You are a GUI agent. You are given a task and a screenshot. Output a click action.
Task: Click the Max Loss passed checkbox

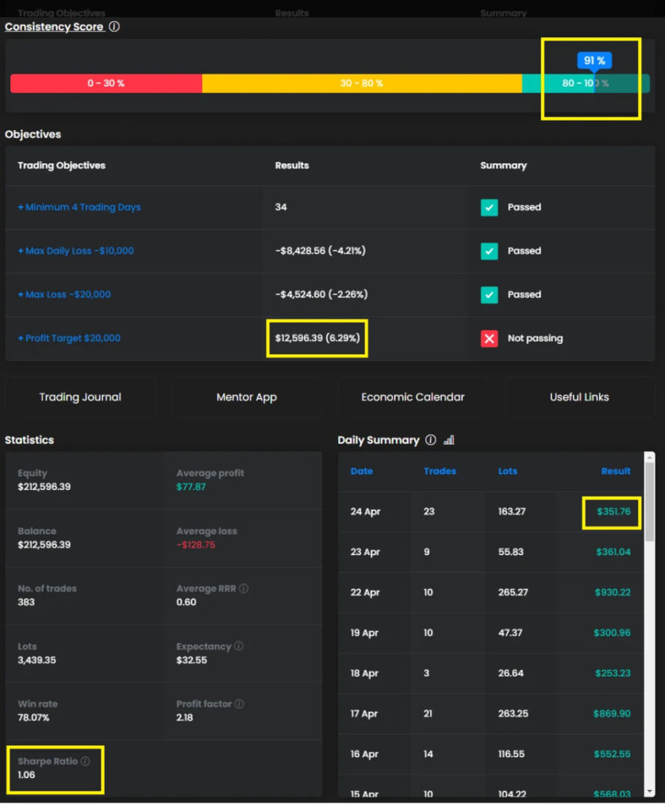489,295
